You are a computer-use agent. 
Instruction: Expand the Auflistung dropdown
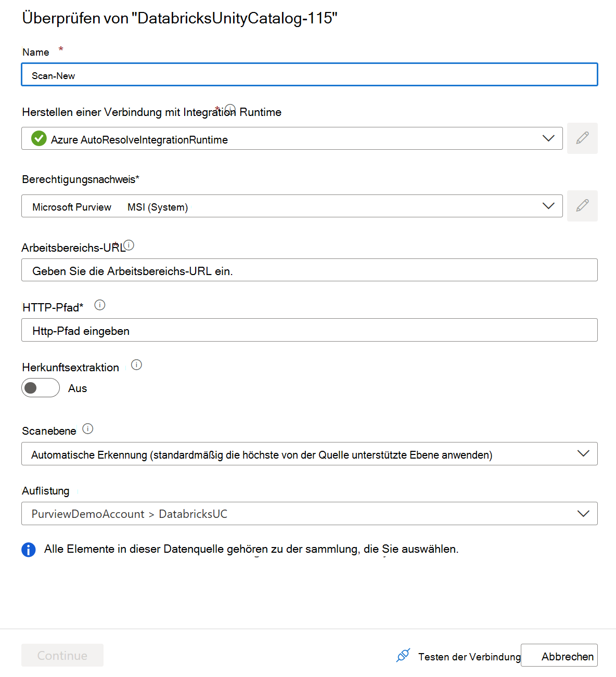(583, 514)
